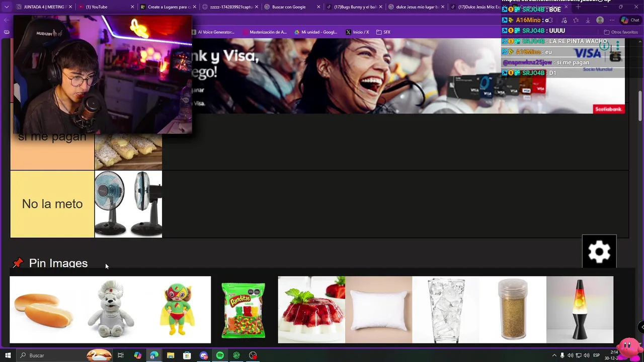Close the (1) YouTube tab
Image resolution: width=644 pixels, height=362 pixels.
(132, 7)
